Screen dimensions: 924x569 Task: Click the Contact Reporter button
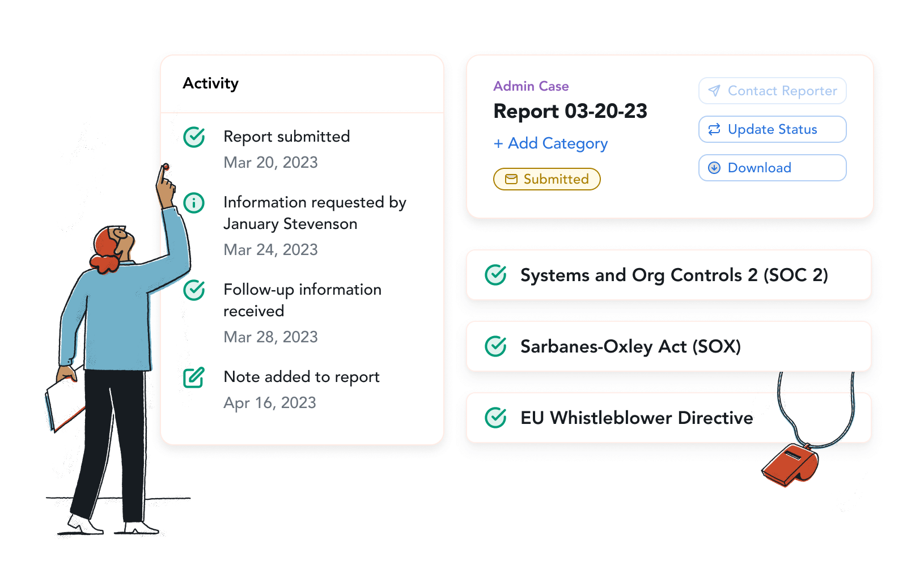coord(772,91)
